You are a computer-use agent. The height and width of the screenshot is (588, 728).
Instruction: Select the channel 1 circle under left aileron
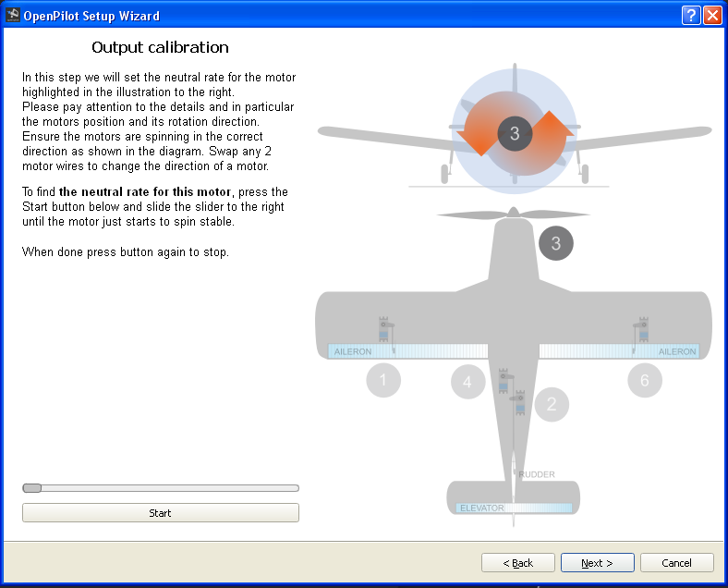(383, 380)
